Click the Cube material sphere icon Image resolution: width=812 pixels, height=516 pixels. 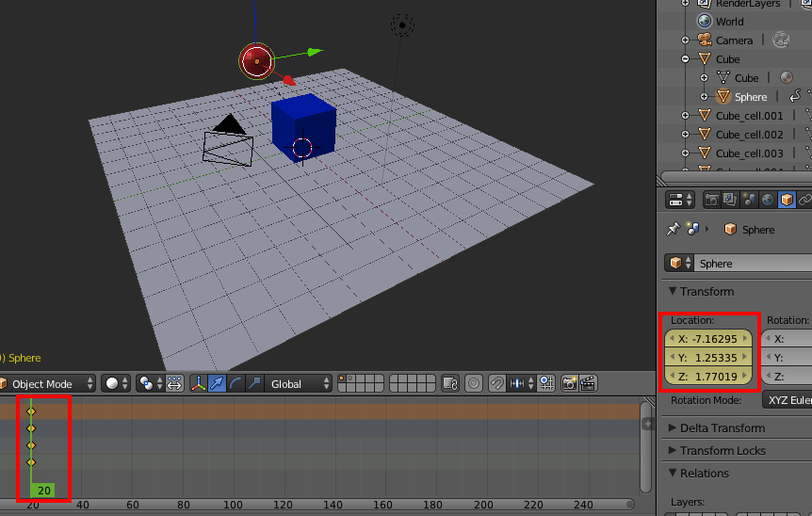coord(787,77)
